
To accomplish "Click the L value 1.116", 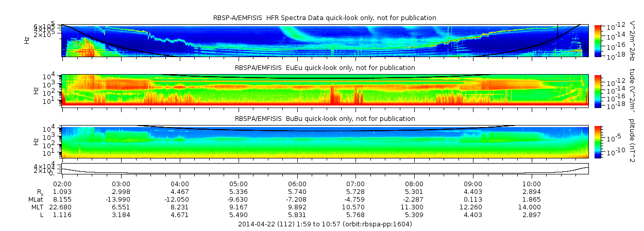I will pos(62,215).
